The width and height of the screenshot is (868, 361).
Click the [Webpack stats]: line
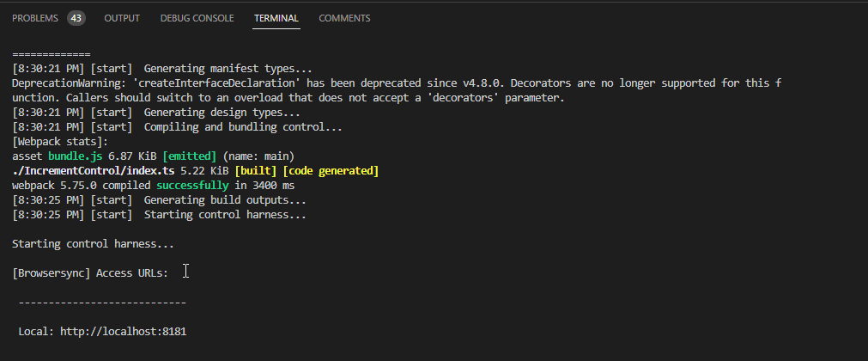(59, 142)
